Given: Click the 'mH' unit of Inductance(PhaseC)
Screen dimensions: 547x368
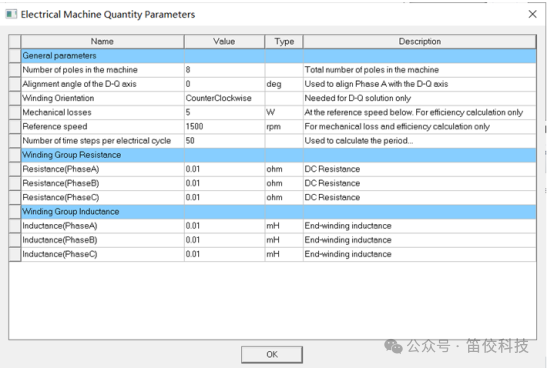Looking at the screenshot, I should (273, 254).
